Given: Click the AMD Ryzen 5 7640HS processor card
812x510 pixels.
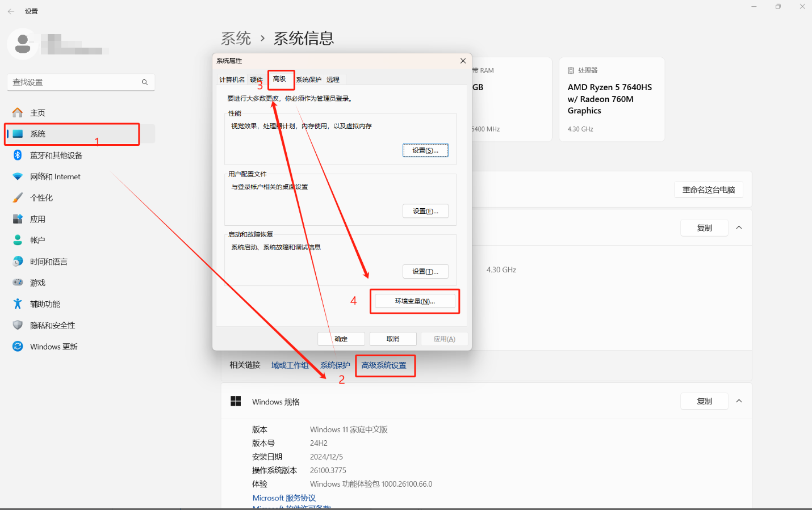Looking at the screenshot, I should point(612,99).
